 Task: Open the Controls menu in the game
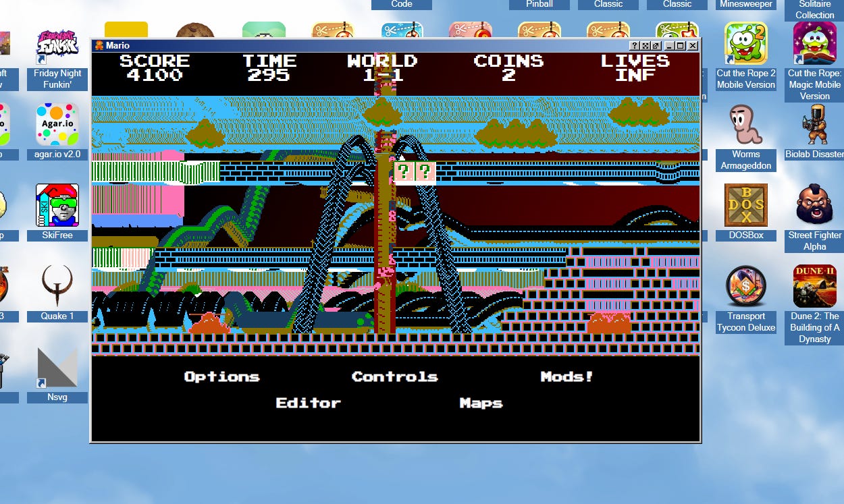395,376
